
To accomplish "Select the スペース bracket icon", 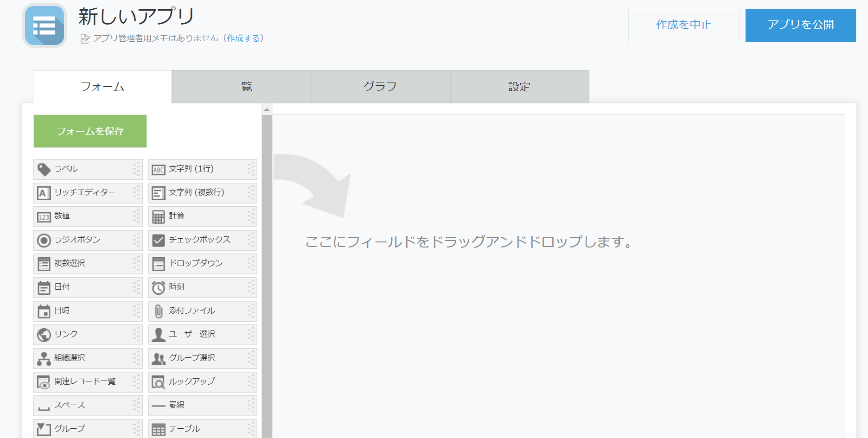I will pos(44,409).
